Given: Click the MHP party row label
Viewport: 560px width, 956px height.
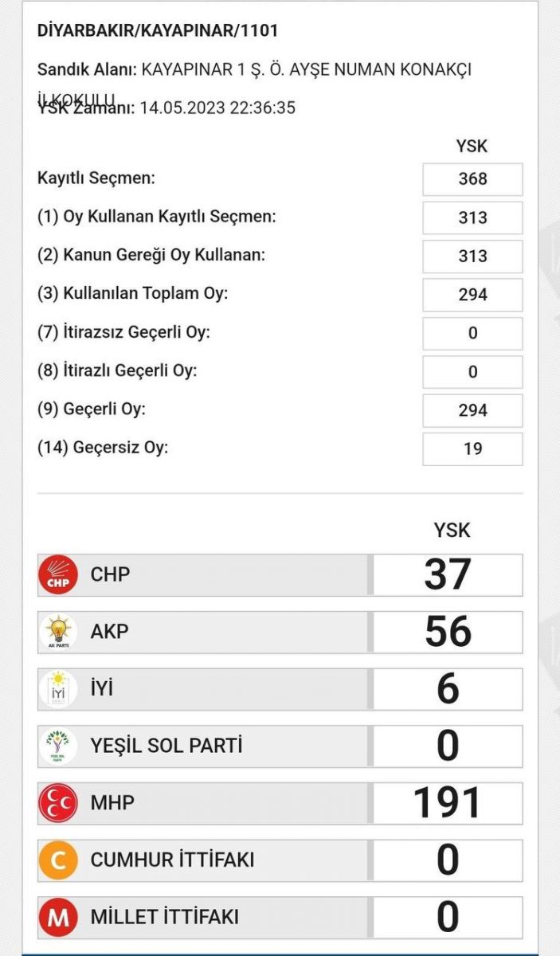Looking at the screenshot, I should click(112, 804).
